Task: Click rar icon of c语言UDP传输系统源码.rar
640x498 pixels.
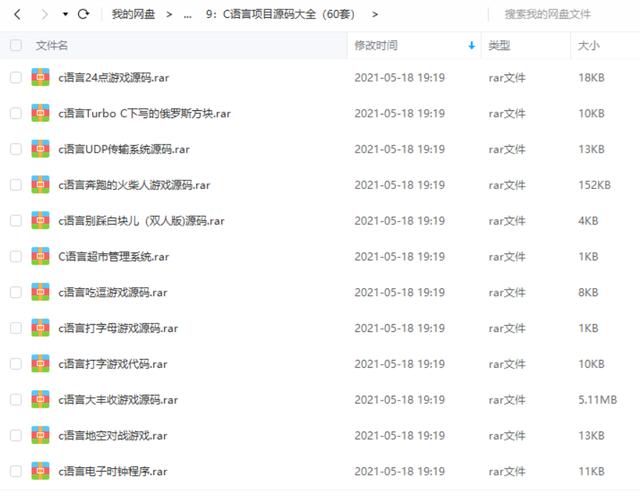Action: coord(40,149)
